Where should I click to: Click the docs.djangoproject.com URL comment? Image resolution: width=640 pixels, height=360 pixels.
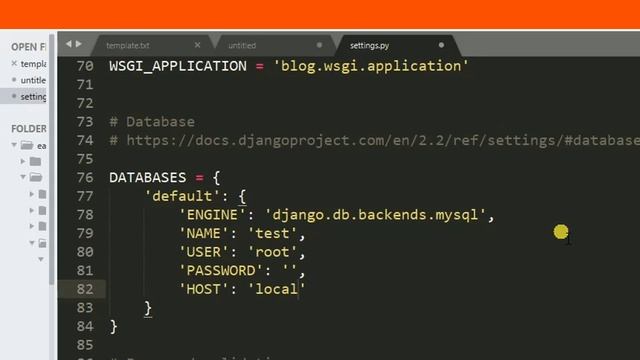coord(374,140)
